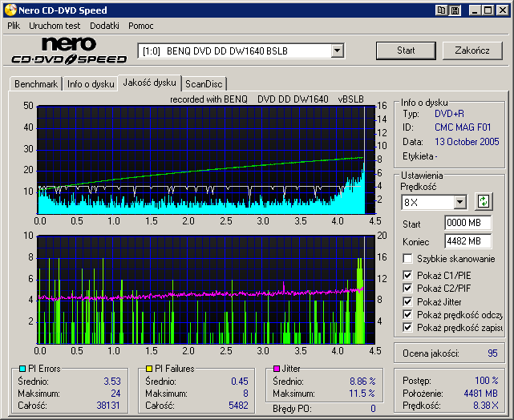Screen dimensions: 514x420
Task: Click the Nero disc icon in title bar
Action: (x=10, y=10)
